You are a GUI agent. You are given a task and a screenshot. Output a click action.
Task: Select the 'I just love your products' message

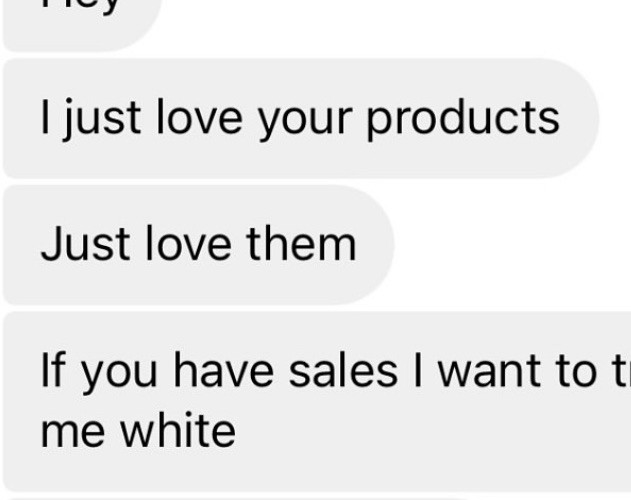click(301, 118)
